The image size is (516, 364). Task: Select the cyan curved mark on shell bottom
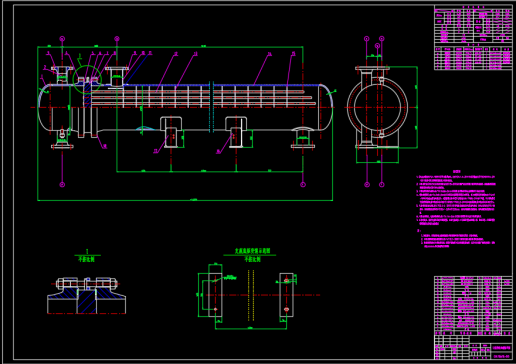(x=145, y=128)
